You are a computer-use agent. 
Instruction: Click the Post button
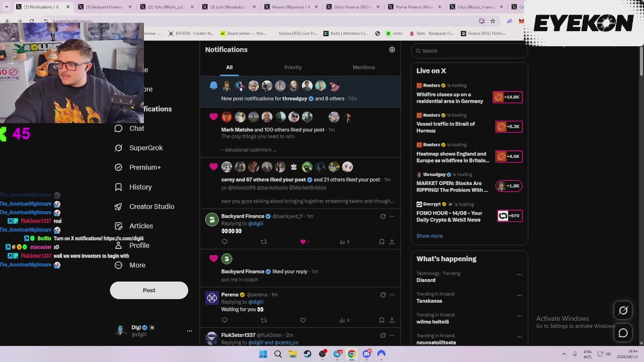(149, 290)
